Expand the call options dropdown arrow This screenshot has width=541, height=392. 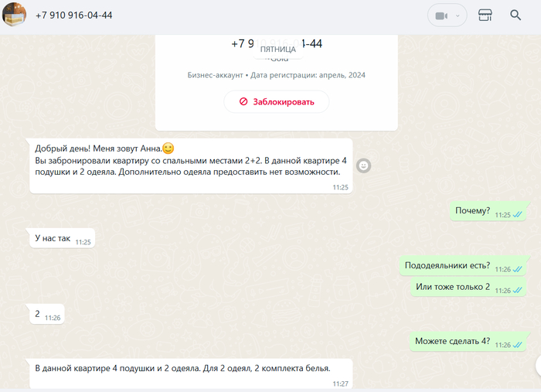click(x=458, y=15)
